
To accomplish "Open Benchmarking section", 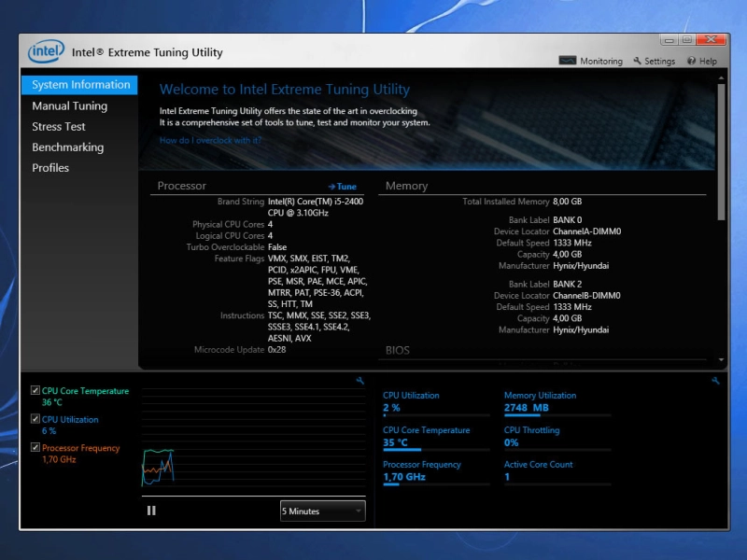I will [67, 147].
